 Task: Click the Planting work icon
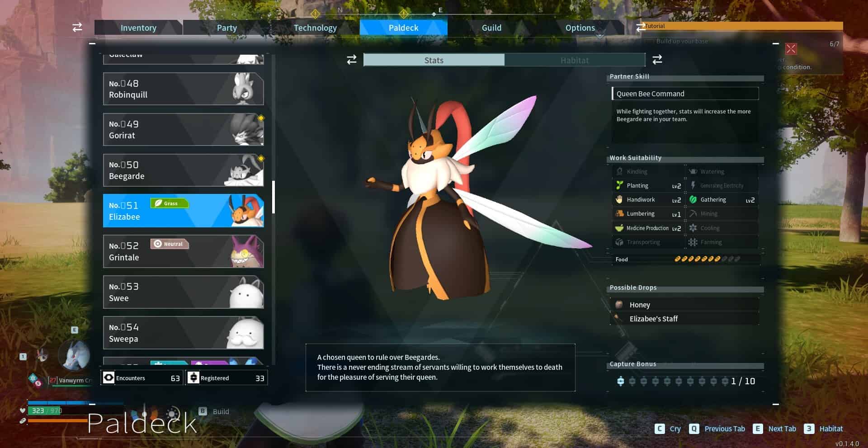click(x=619, y=185)
